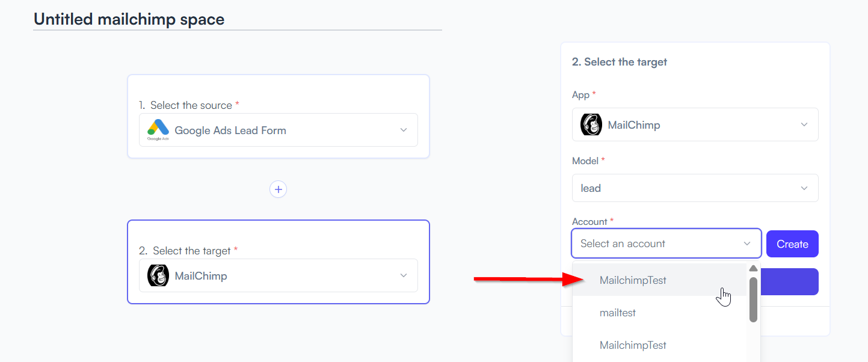Screen dimensions: 868x362
Task: Open the App dropdown chevron in right panel
Action: tap(804, 124)
